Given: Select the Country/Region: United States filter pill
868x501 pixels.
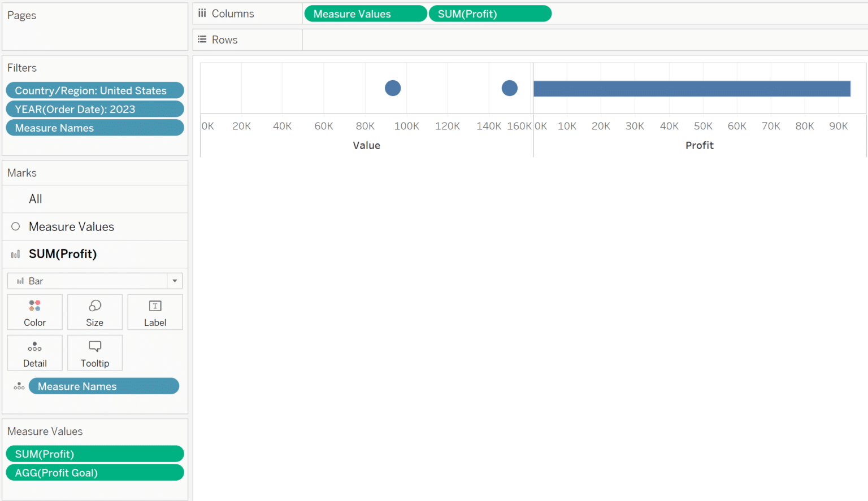Looking at the screenshot, I should pyautogui.click(x=94, y=90).
